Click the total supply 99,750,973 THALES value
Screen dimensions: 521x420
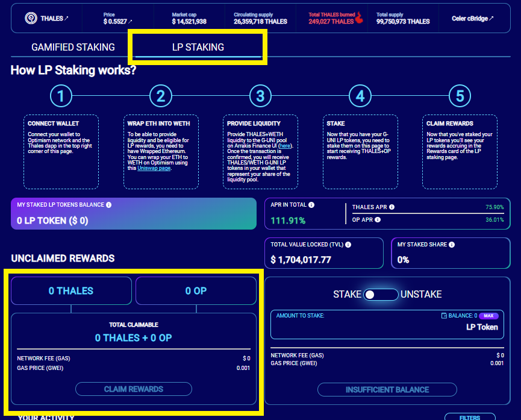tap(403, 22)
